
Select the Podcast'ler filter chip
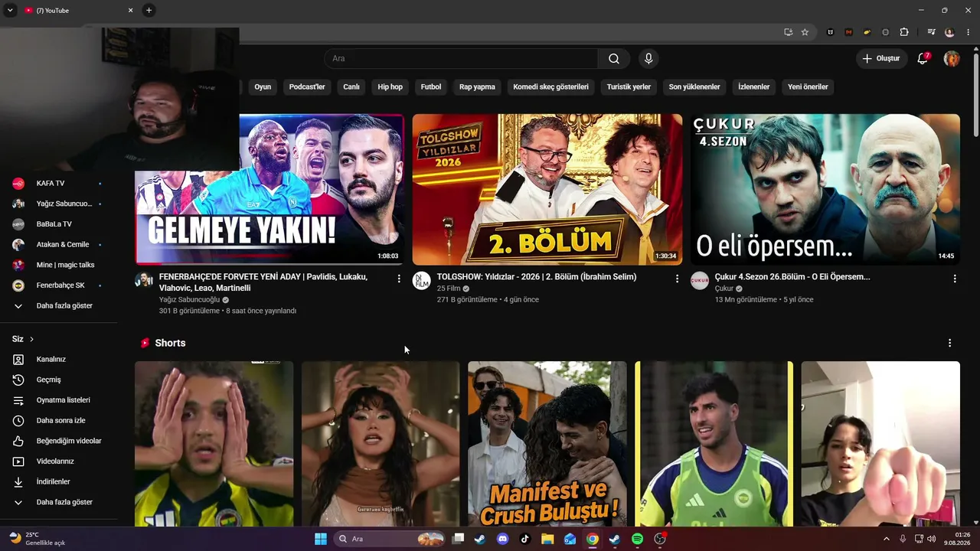307,87
